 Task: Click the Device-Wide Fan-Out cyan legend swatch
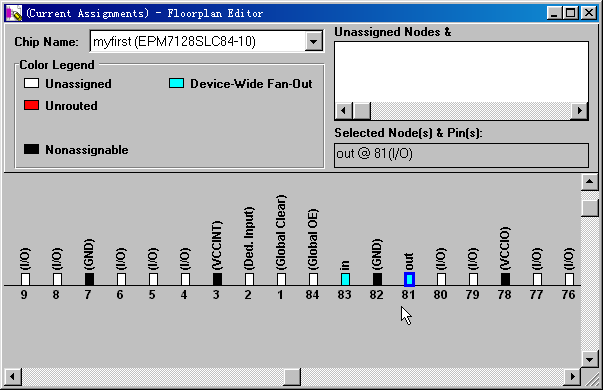click(176, 83)
